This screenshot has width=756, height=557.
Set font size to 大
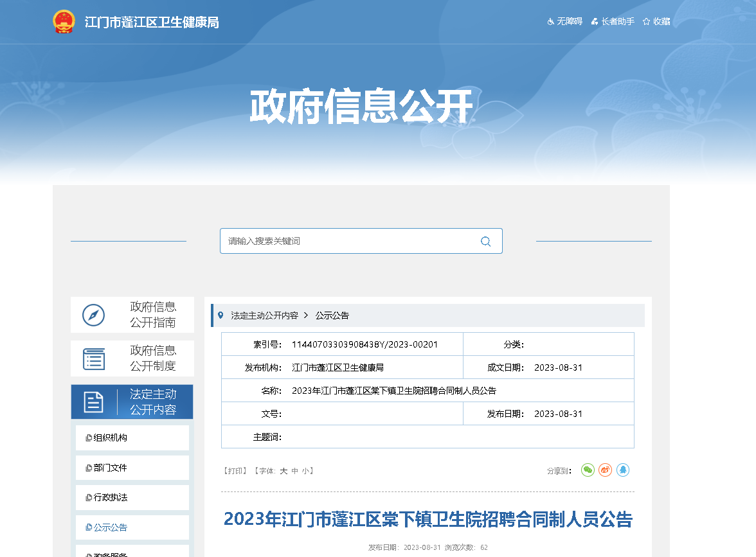283,471
